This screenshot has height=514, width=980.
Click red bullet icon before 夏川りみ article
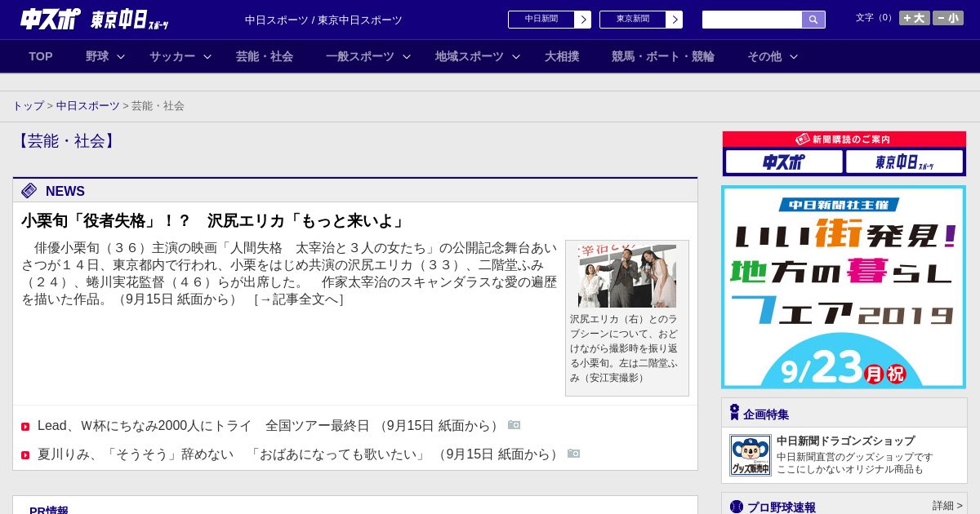coord(25,455)
